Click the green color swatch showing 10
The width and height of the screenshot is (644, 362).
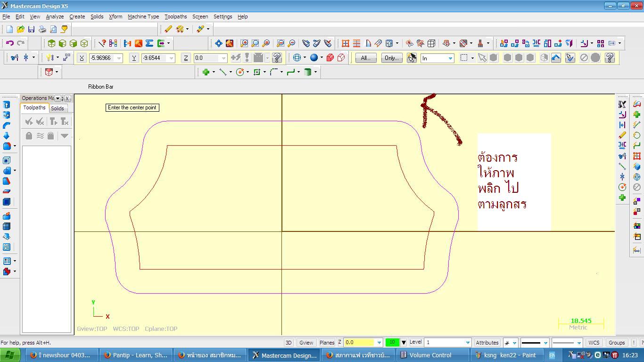point(392,343)
